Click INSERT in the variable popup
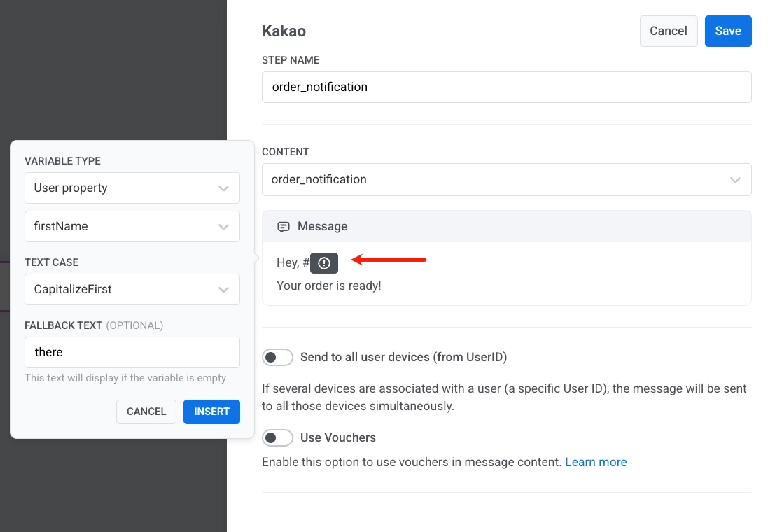Image resolution: width=782 pixels, height=532 pixels. 211,412
